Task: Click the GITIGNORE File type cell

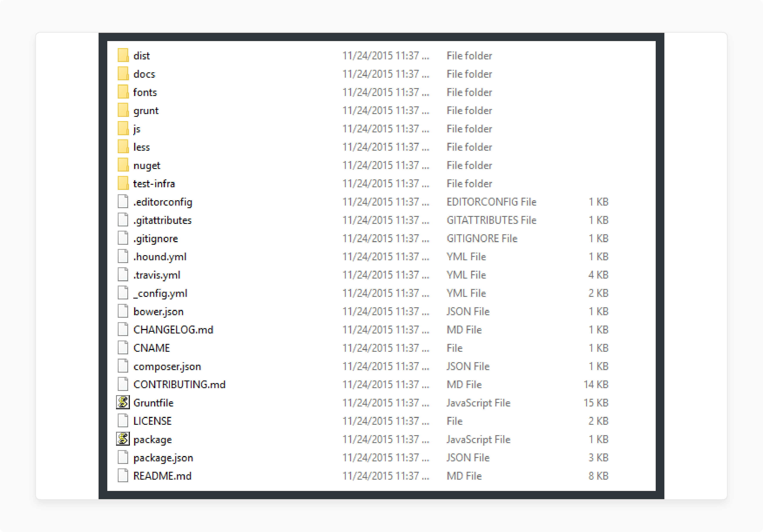Action: (482, 238)
